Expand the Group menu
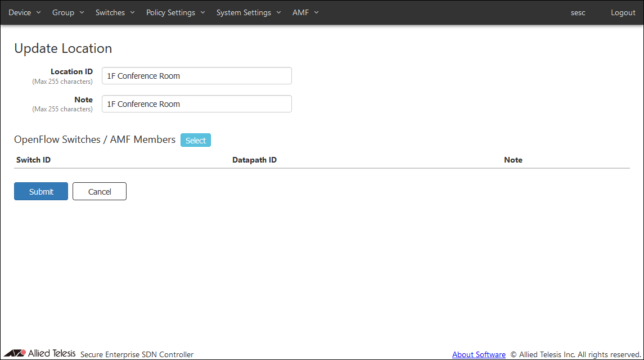This screenshot has width=644, height=360. click(67, 12)
